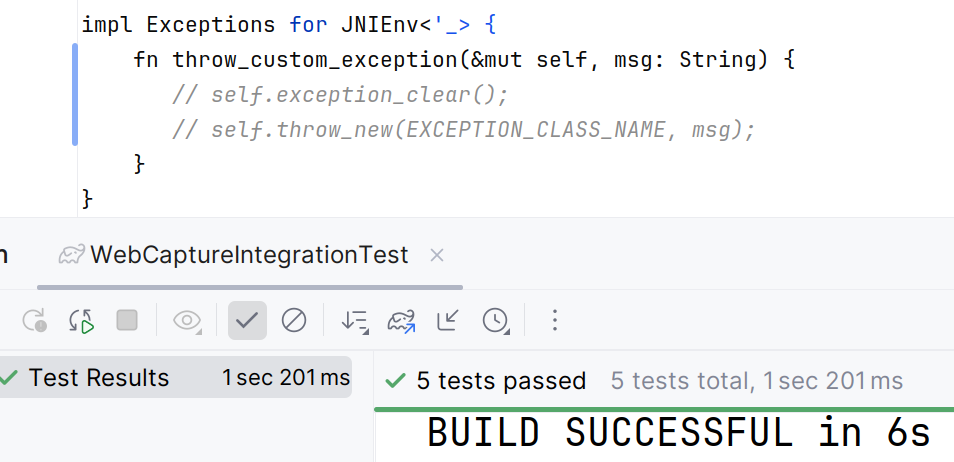The height and width of the screenshot is (462, 954).
Task: Click the blue change marker in gutter
Action: coord(75,94)
